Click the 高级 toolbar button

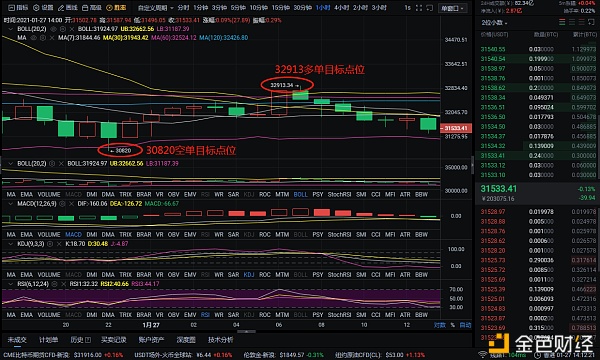tap(92, 8)
